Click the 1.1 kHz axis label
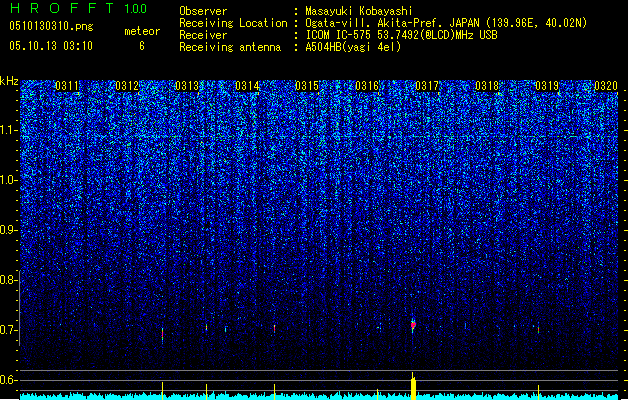The width and height of the screenshot is (629, 400). tap(9, 130)
